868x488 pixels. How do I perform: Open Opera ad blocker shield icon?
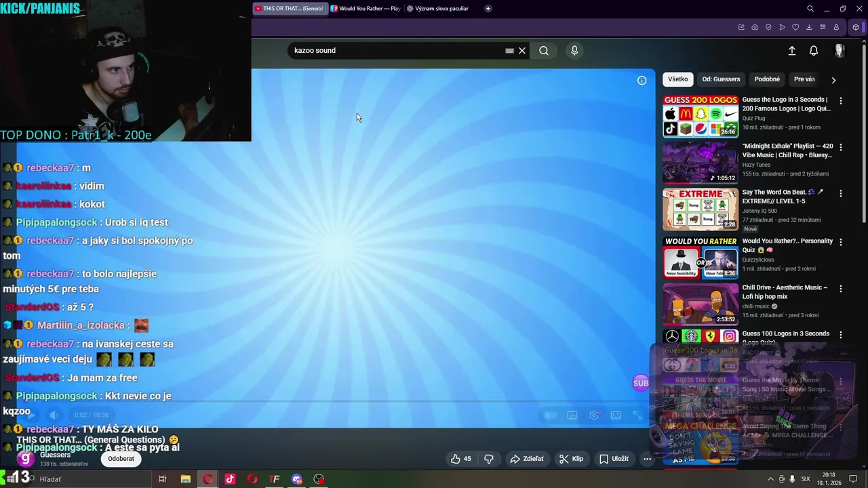point(768,27)
